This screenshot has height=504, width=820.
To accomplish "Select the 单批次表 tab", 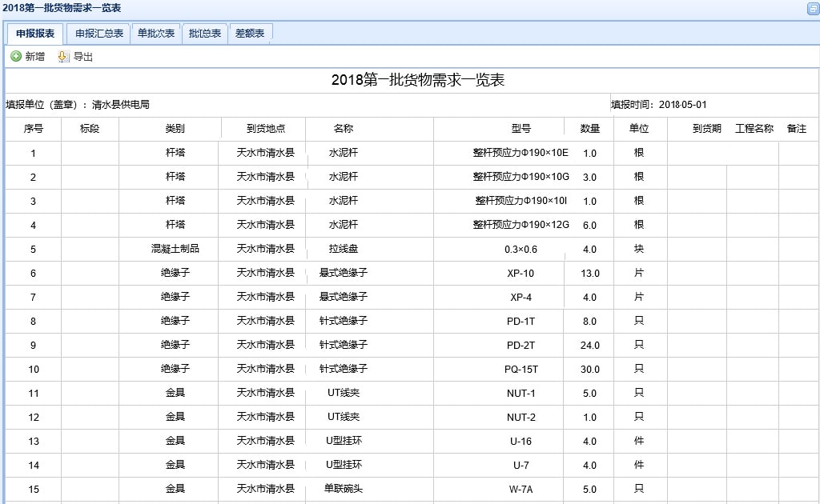I will 156,34.
